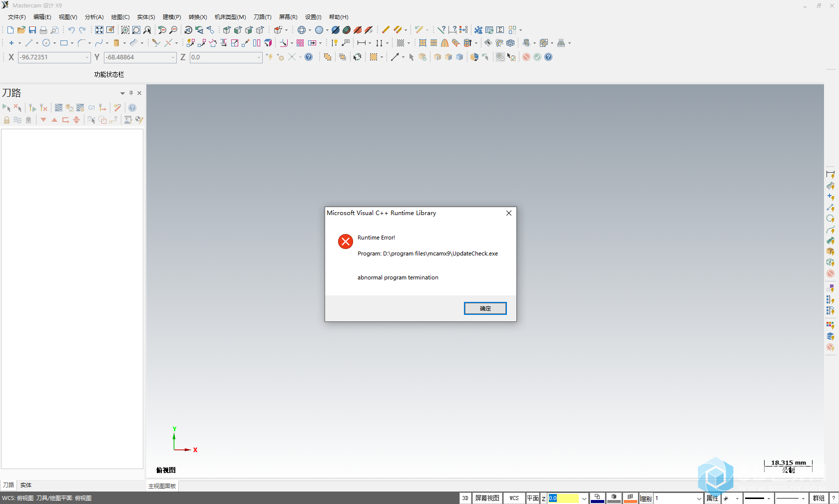Open the line style dropdown in status bar
This screenshot has height=504, width=839.
coord(769,499)
